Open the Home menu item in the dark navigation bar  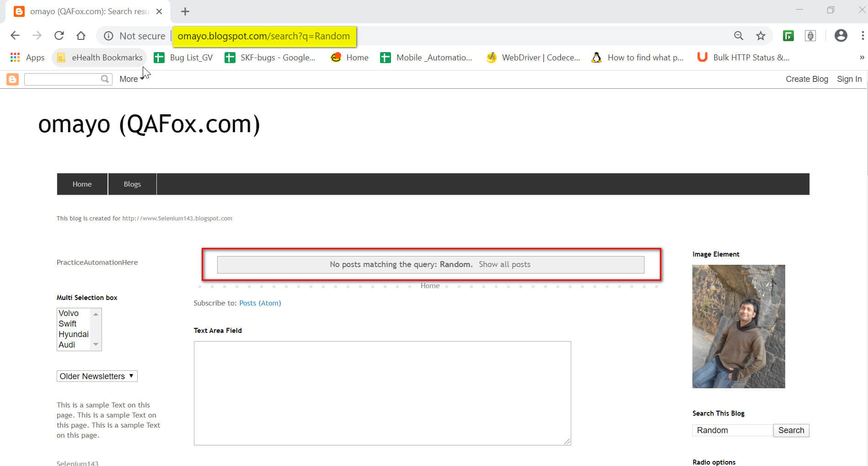click(82, 184)
